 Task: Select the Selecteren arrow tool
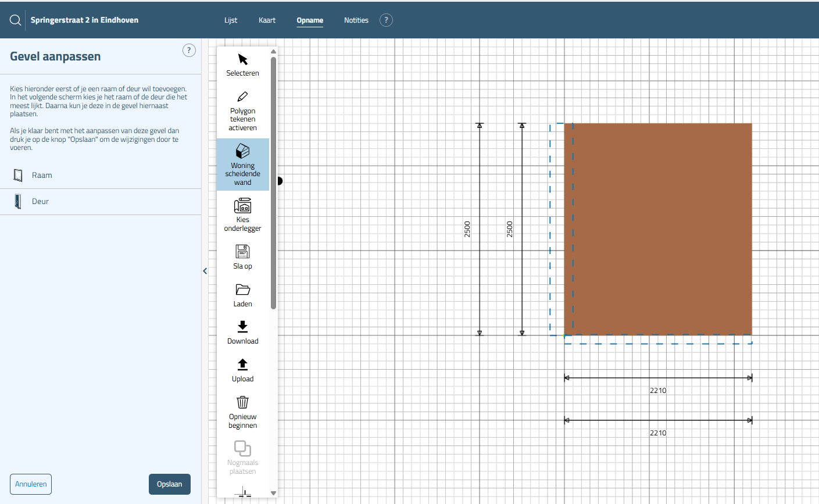(x=243, y=60)
